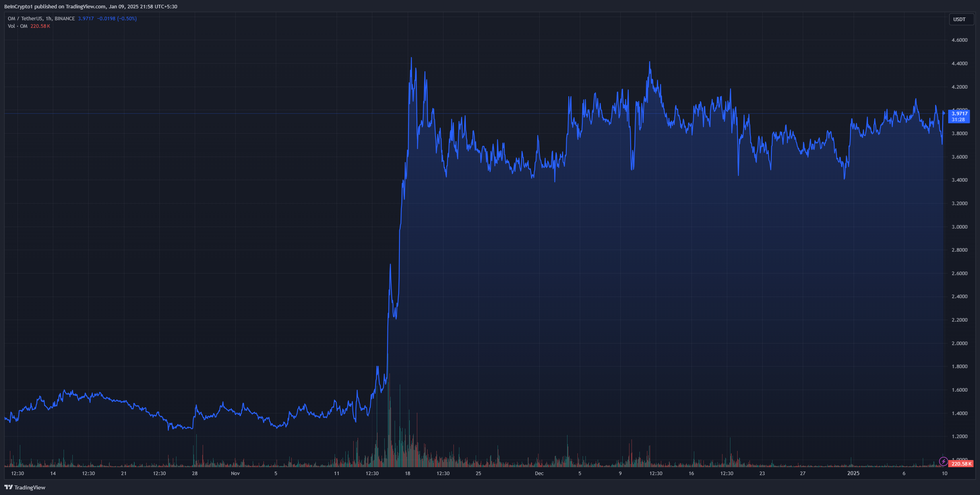The height and width of the screenshot is (495, 980).
Task: Click the 2025 label on time axis
Action: point(853,474)
